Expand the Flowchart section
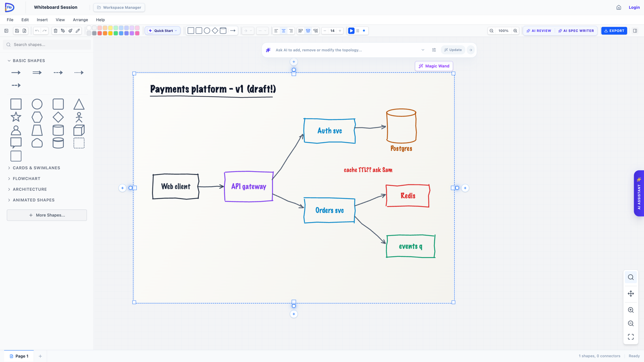This screenshot has width=644, height=362. (x=23, y=179)
